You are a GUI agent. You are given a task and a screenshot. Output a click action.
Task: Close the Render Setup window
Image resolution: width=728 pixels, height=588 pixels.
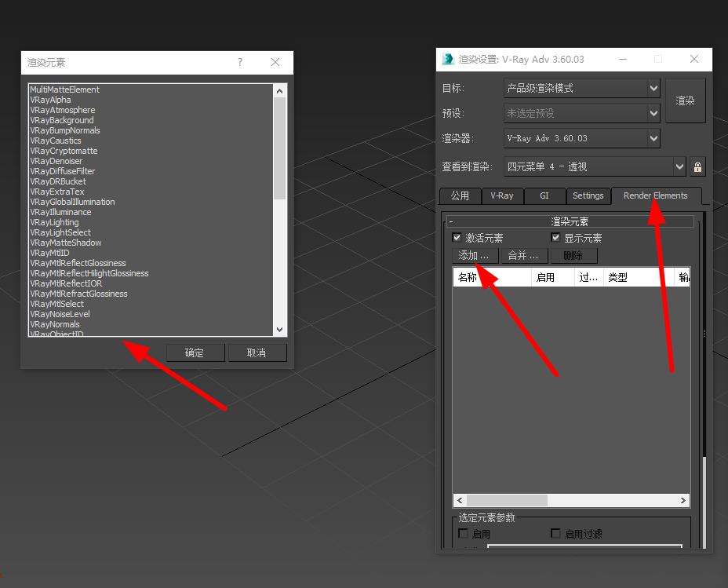[694, 59]
